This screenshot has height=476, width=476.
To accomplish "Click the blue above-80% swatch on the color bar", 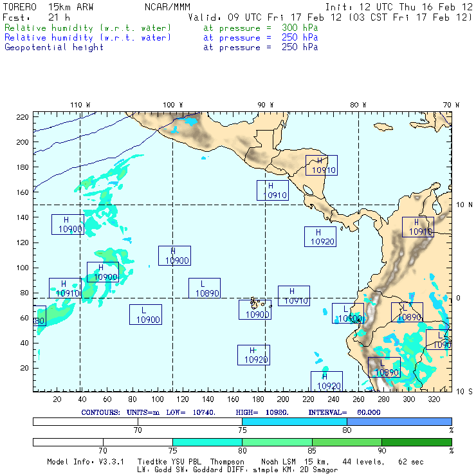I will [399, 421].
